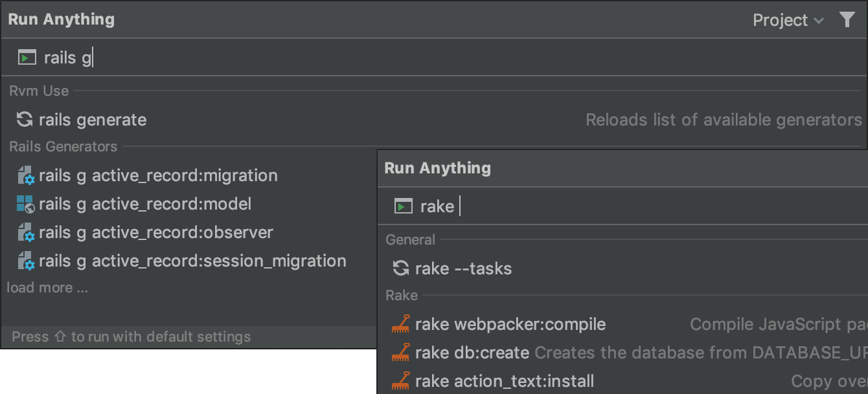The image size is (868, 394).
Task: Click the rake webpacker:compile task icon
Action: [x=401, y=324]
